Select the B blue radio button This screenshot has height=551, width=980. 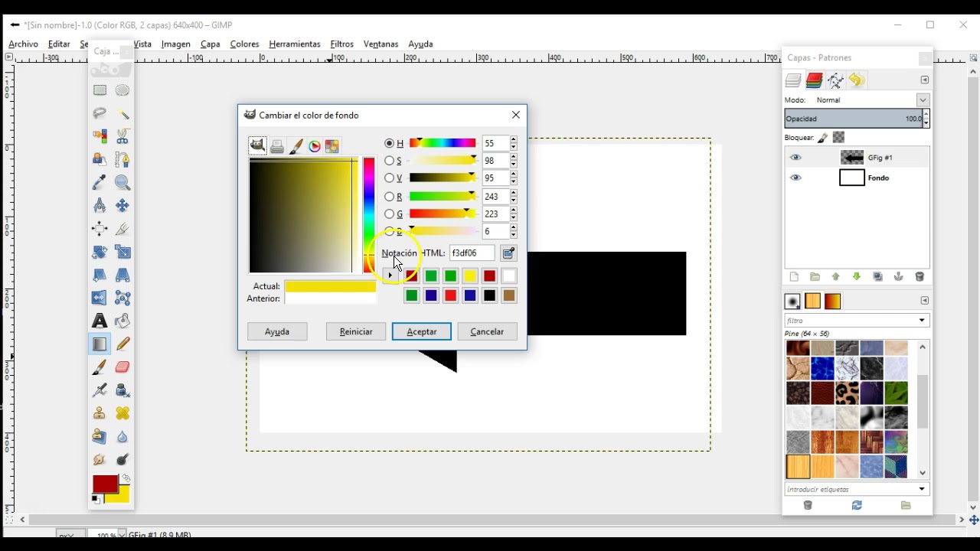tap(389, 231)
